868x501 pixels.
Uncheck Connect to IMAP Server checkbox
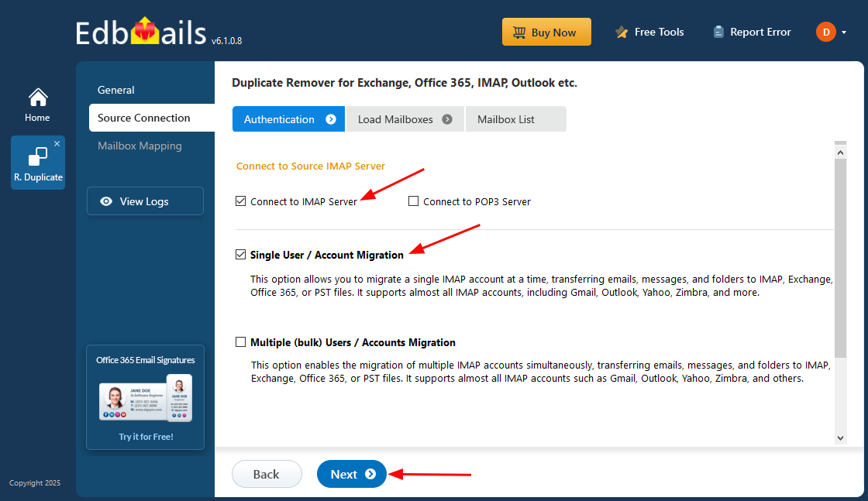point(241,201)
